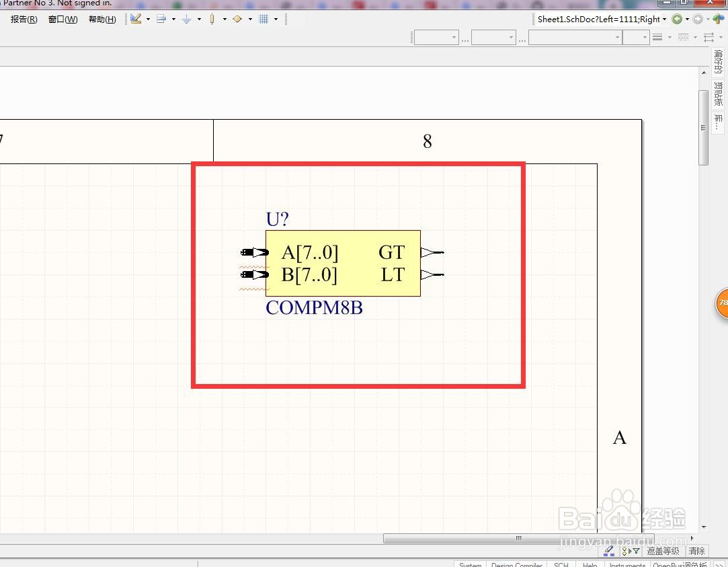The image size is (728, 567).
Task: Expand the grids dropdown arrow
Action: 276,19
